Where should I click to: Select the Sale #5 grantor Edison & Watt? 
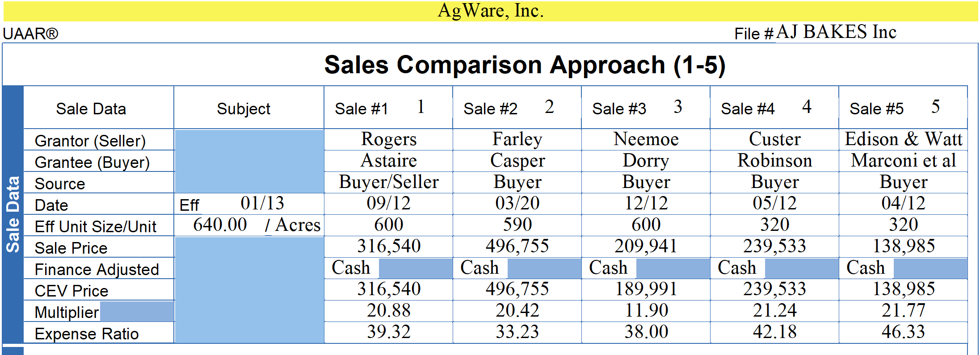pos(903,139)
